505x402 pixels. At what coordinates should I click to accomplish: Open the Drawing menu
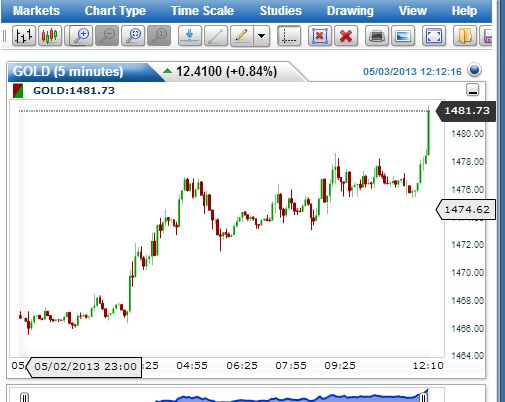350,11
